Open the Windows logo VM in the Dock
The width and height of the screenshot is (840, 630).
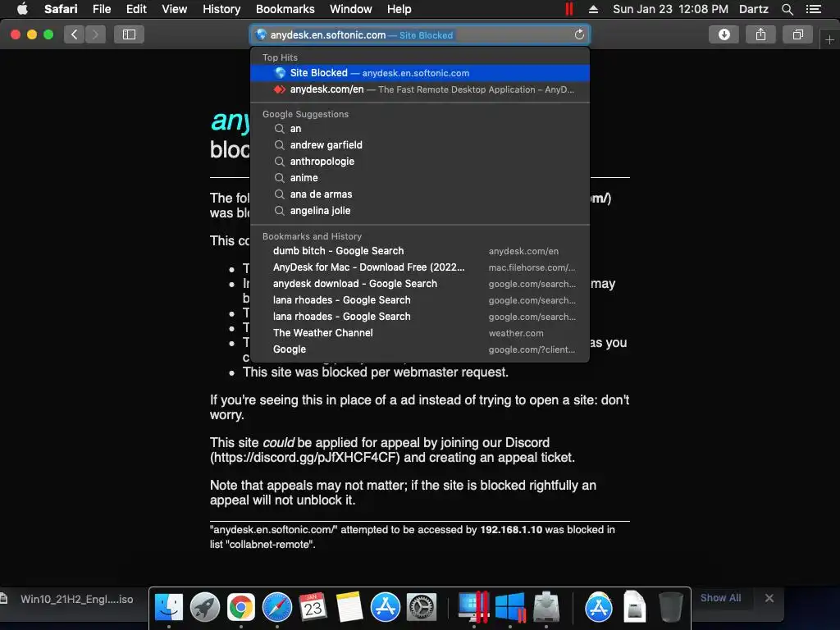(x=510, y=608)
